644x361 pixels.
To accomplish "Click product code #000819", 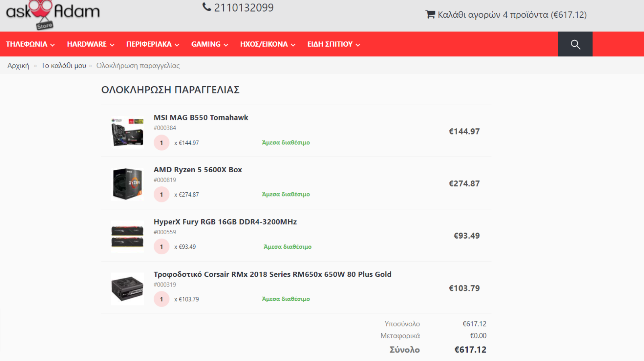I will (x=165, y=180).
